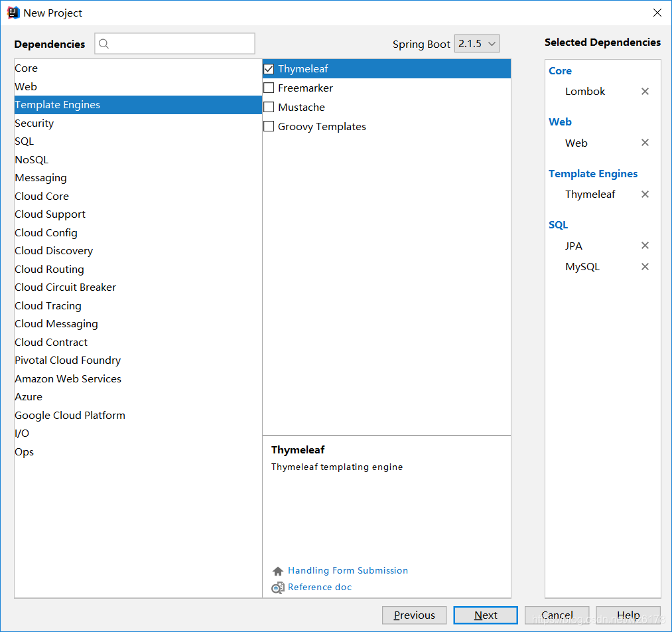Close the New Project dialog
The height and width of the screenshot is (632, 672).
coord(657,13)
